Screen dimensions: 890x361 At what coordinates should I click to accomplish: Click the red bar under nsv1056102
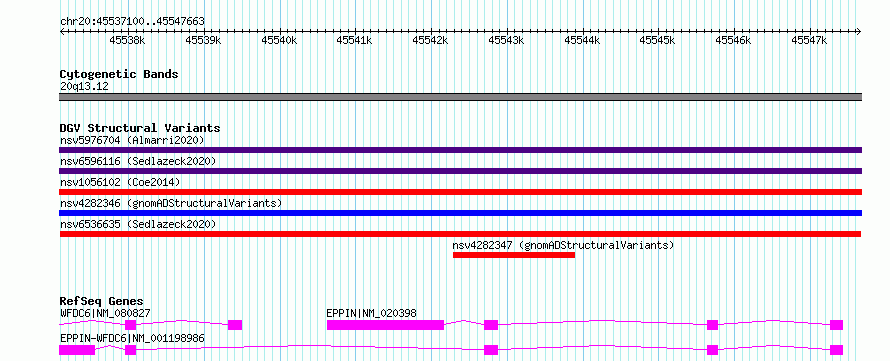460,192
